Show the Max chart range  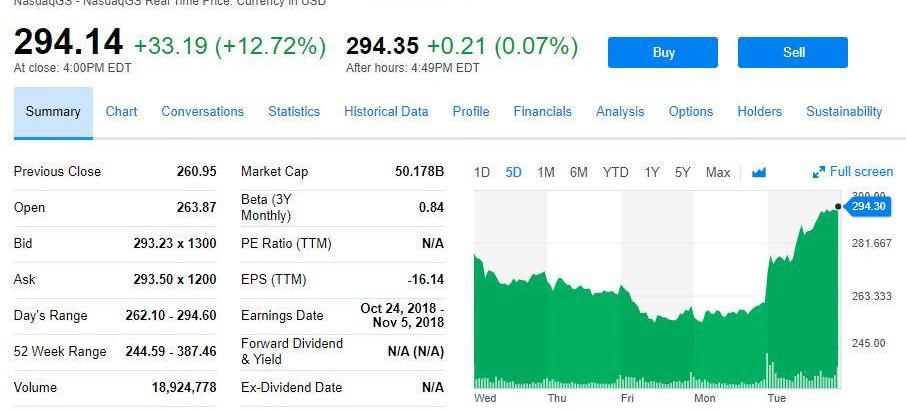(x=718, y=172)
